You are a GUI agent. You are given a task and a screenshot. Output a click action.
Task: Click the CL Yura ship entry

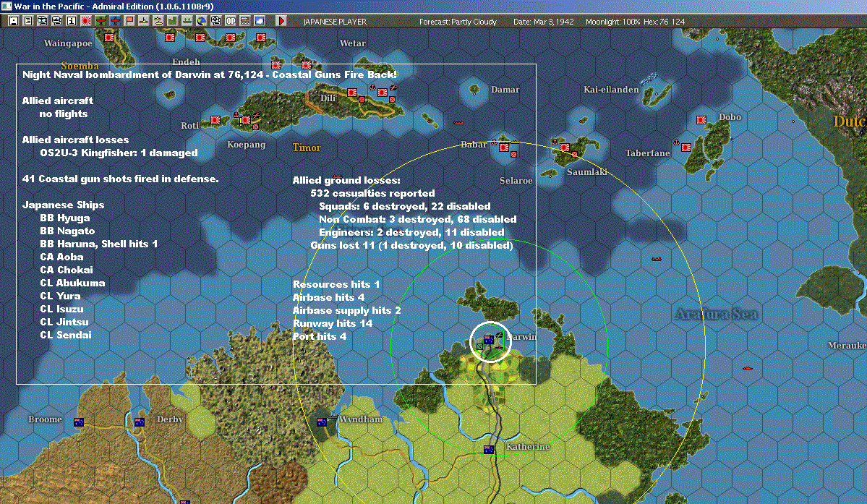(60, 296)
